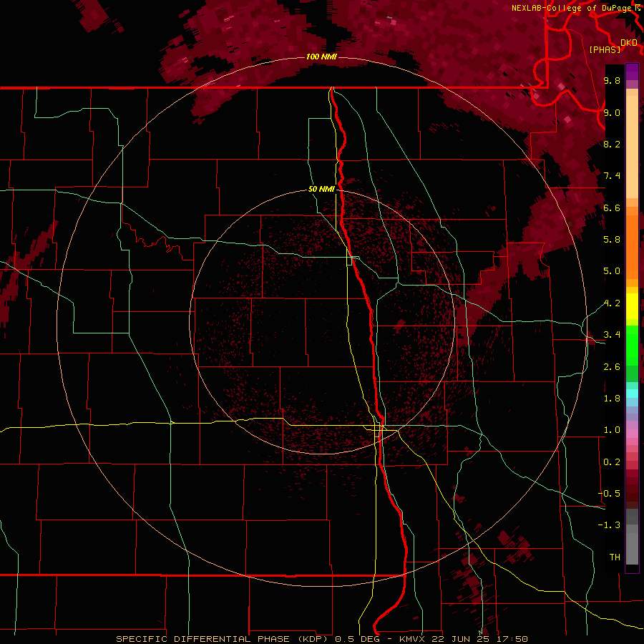Click the TH label on color scale

coord(615,557)
